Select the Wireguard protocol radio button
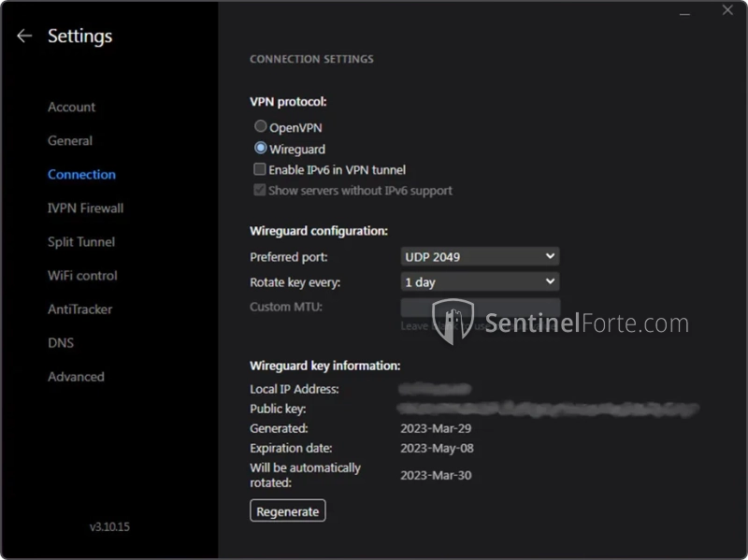 point(260,148)
